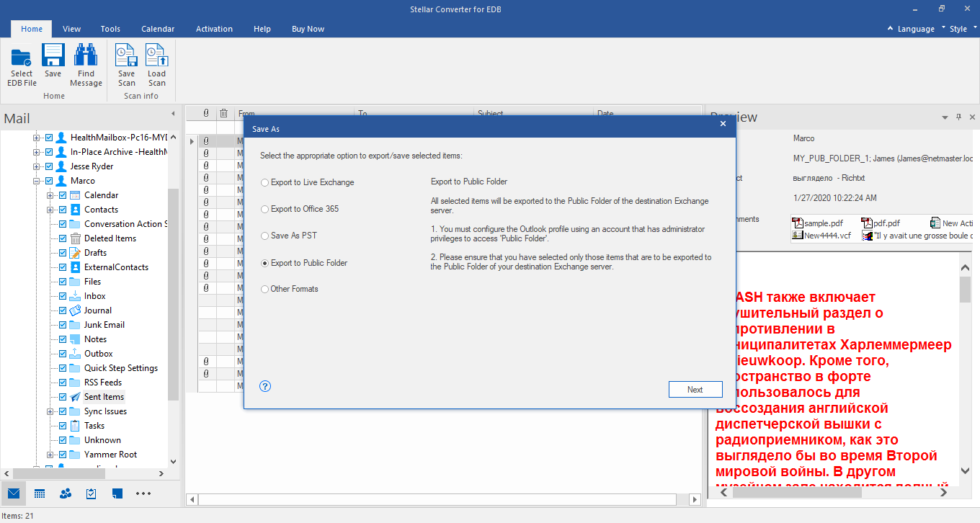Select the ExternalContacts folder
The height and width of the screenshot is (523, 980).
pos(116,267)
